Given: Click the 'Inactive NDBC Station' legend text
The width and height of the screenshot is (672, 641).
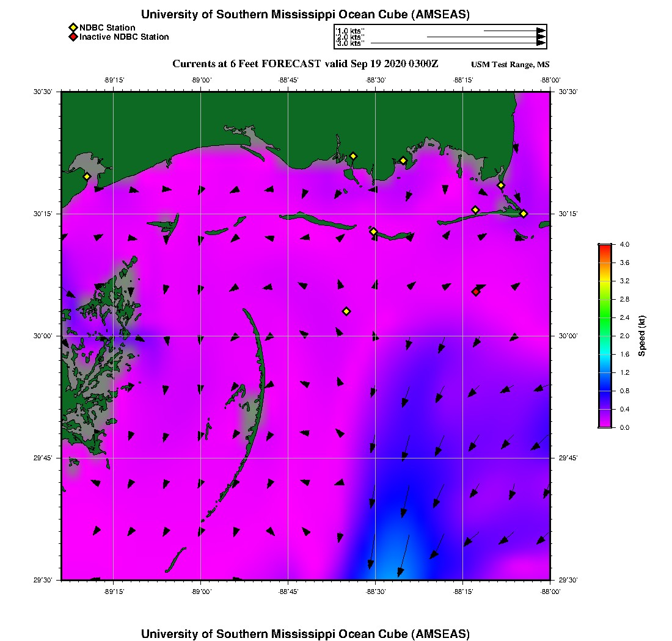Looking at the screenshot, I should click(124, 37).
